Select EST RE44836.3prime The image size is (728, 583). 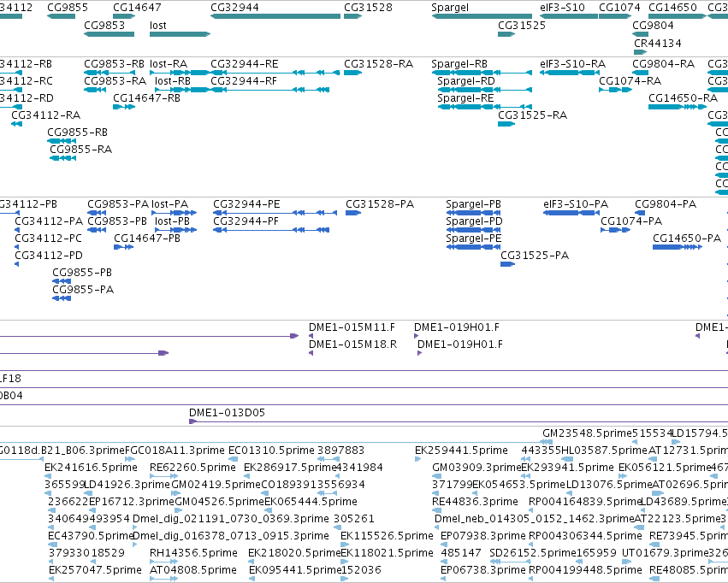click(475, 502)
